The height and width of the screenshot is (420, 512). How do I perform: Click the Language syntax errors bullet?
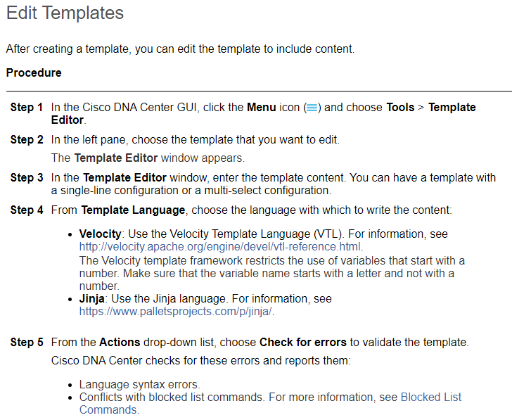(x=140, y=384)
